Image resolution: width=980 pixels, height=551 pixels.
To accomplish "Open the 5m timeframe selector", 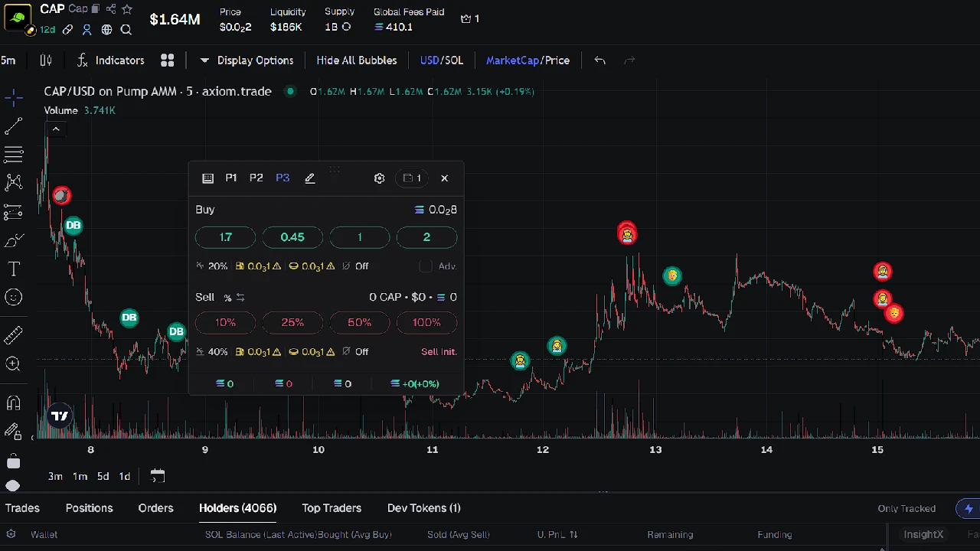I will [8, 60].
